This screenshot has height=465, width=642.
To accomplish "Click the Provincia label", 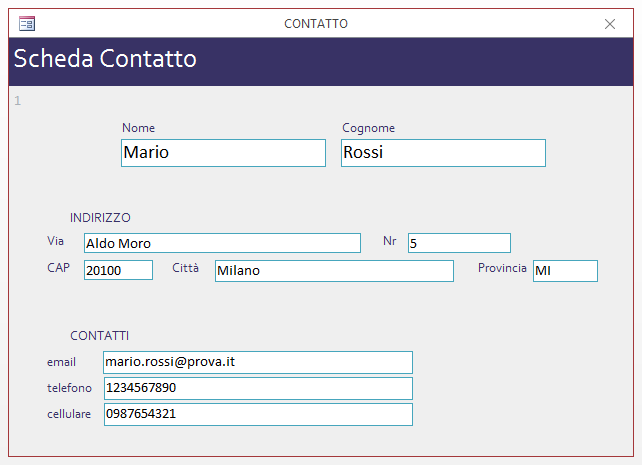I will [502, 268].
